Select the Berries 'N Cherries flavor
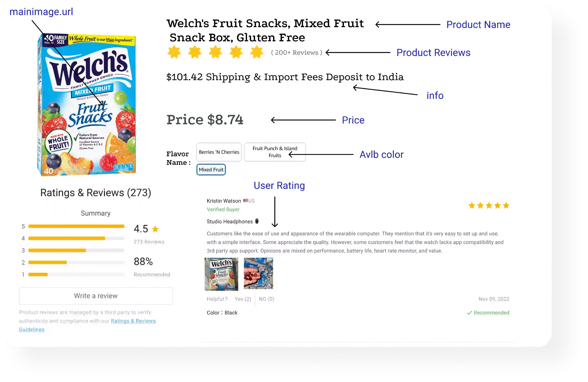This screenshot has height=382, width=588. coord(219,152)
